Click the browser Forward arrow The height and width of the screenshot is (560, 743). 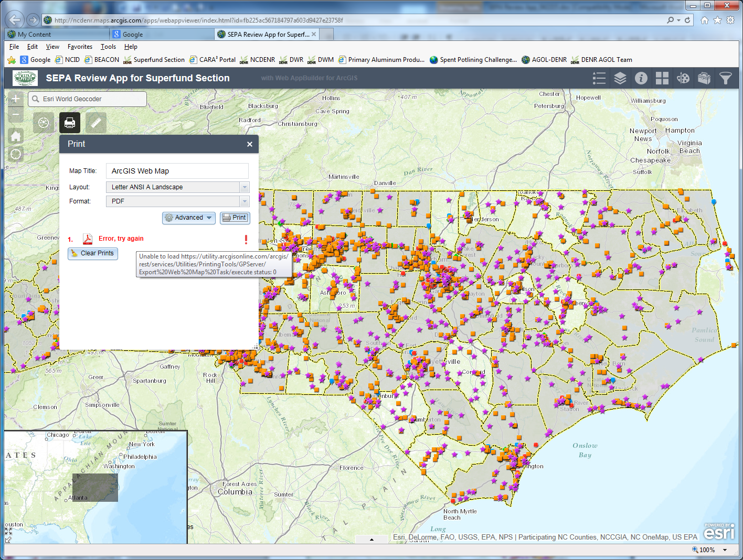click(33, 20)
